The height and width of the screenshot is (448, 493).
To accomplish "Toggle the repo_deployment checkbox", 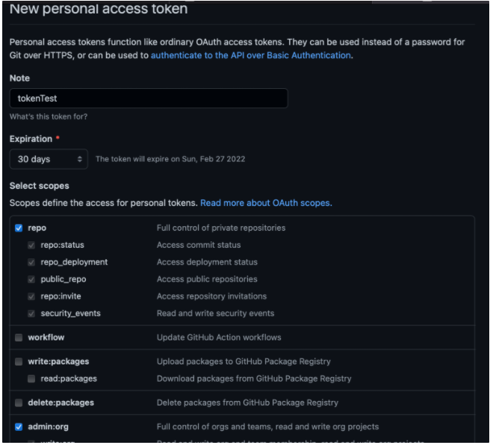I will 31,262.
